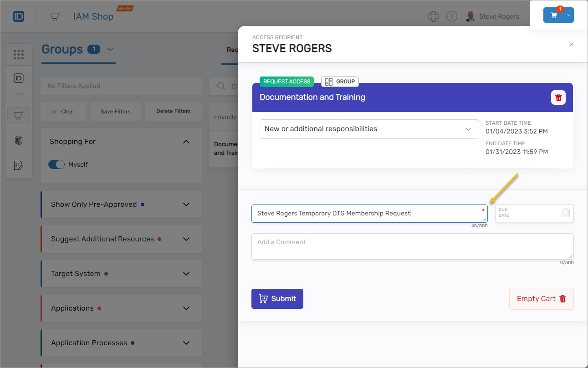Toggle the Myself shopping switch
588x368 pixels.
coord(56,164)
